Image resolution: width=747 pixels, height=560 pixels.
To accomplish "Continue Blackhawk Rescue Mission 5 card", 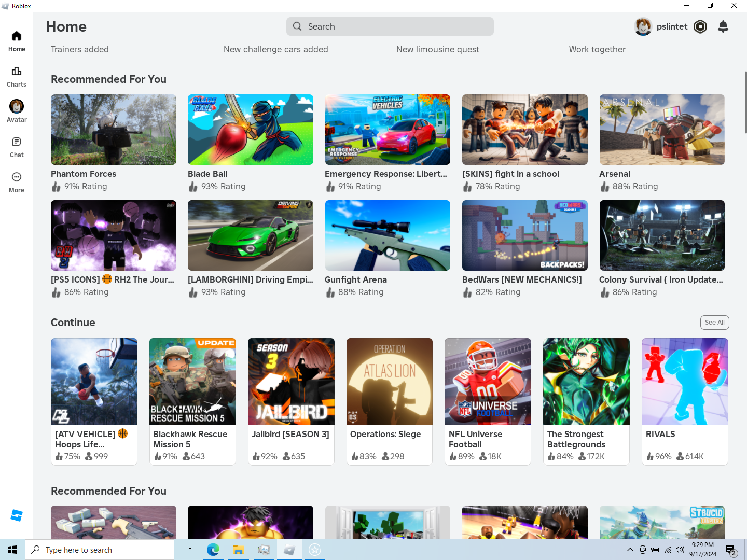I will click(192, 402).
